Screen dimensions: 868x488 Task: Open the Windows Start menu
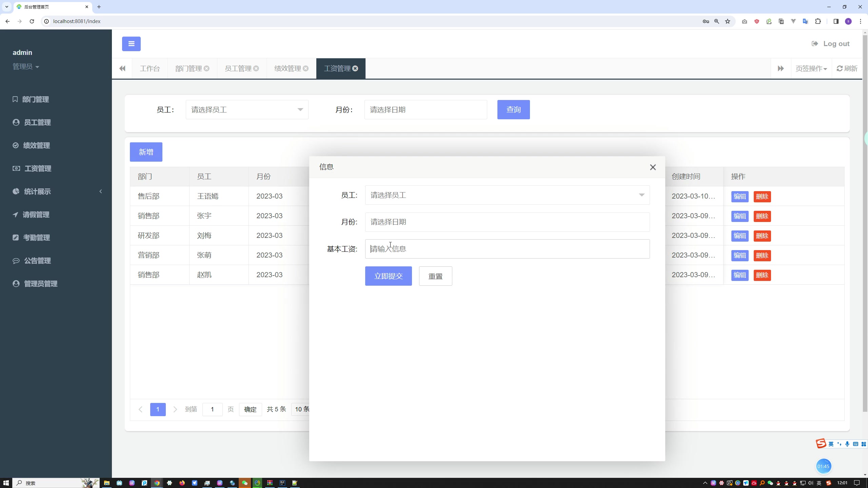point(6,483)
